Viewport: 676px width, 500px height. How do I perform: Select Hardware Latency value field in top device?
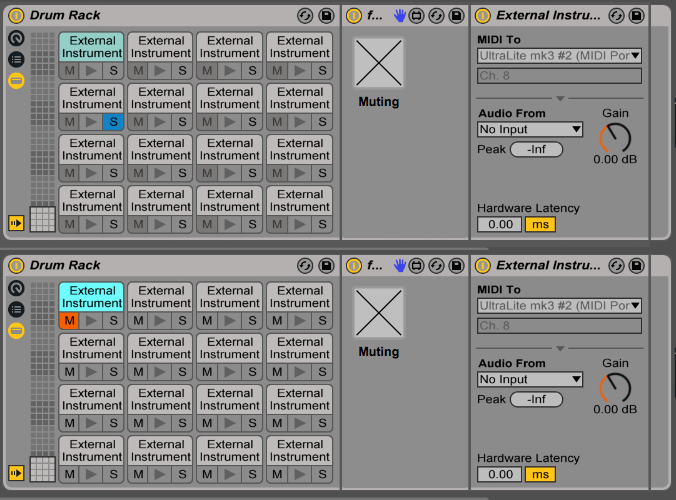point(499,224)
